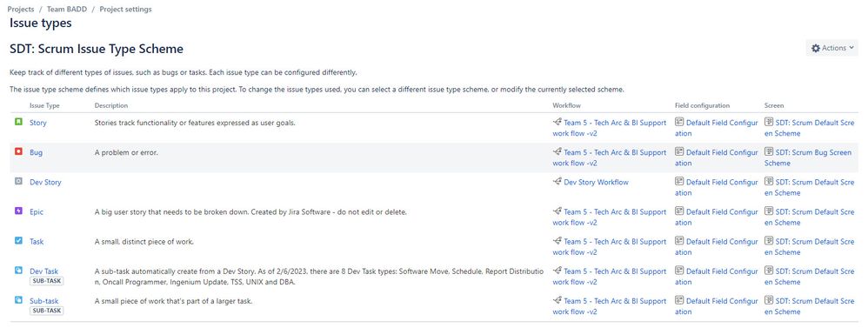Open Dev Task row's Default Field Configuration
Screen dimensions: 868x328
click(717, 277)
